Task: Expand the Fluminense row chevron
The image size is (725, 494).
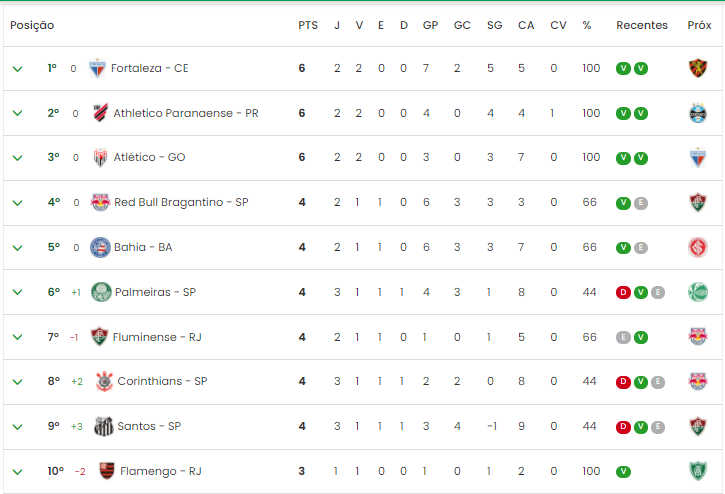Action: 18,337
